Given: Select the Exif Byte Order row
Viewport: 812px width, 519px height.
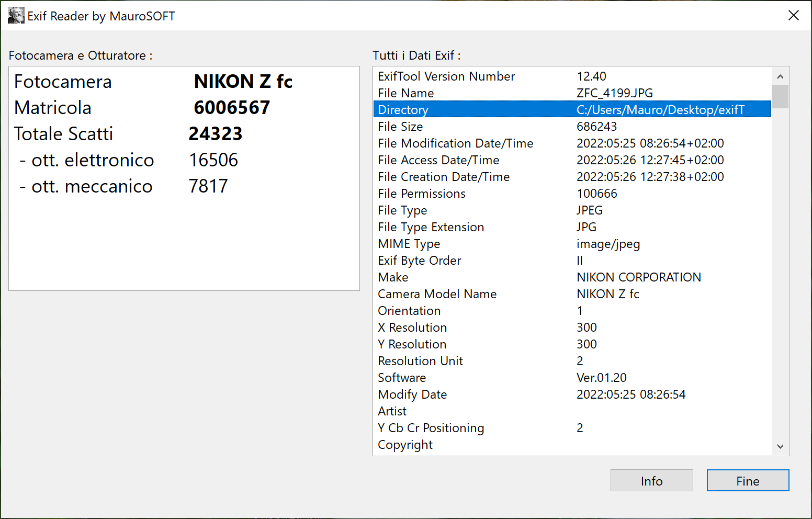Looking at the screenshot, I should point(572,261).
